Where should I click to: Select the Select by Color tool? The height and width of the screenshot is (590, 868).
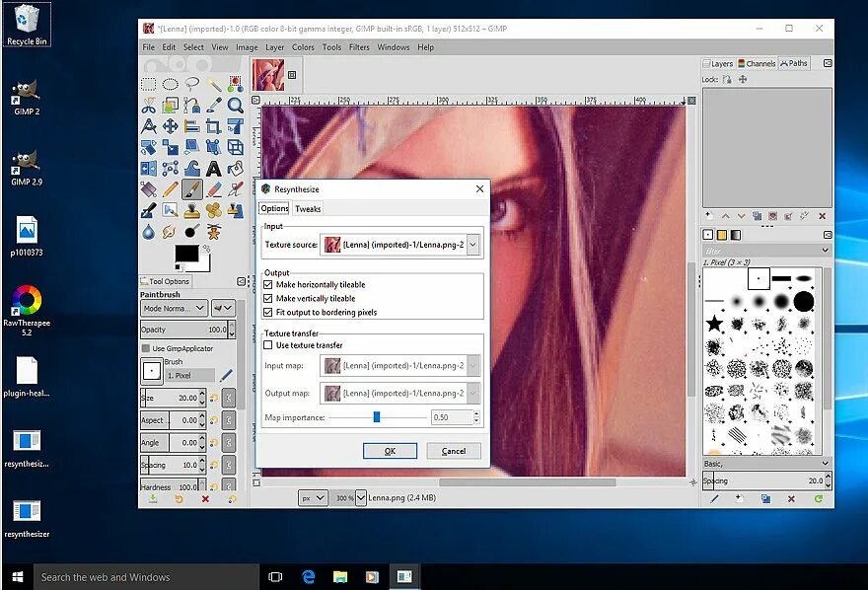236,84
